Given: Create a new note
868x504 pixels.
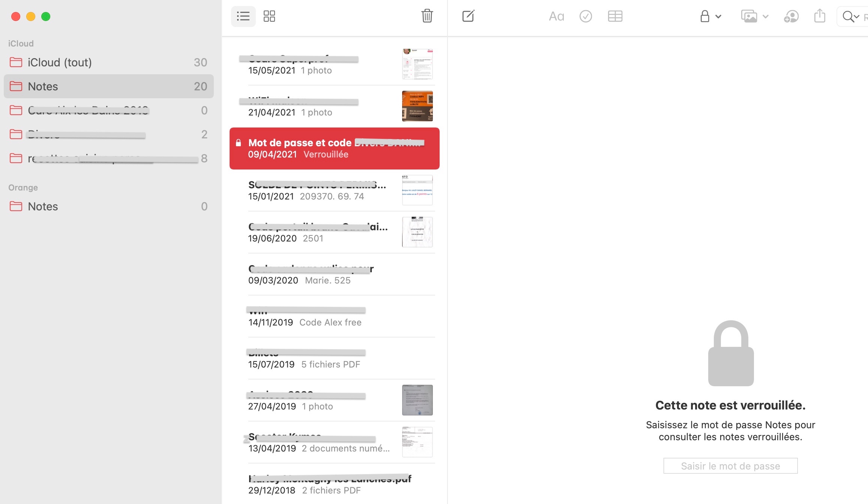Looking at the screenshot, I should click(468, 16).
